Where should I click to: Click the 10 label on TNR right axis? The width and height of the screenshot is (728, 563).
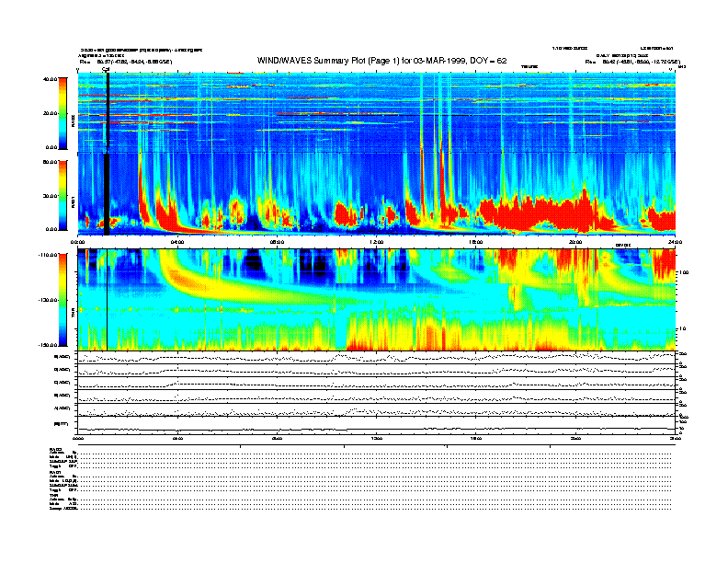684,329
